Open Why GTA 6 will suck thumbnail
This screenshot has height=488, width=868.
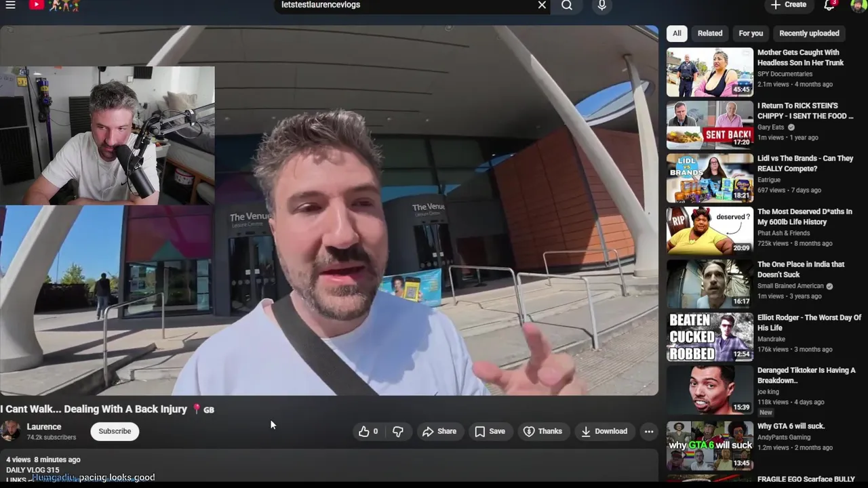tap(709, 445)
